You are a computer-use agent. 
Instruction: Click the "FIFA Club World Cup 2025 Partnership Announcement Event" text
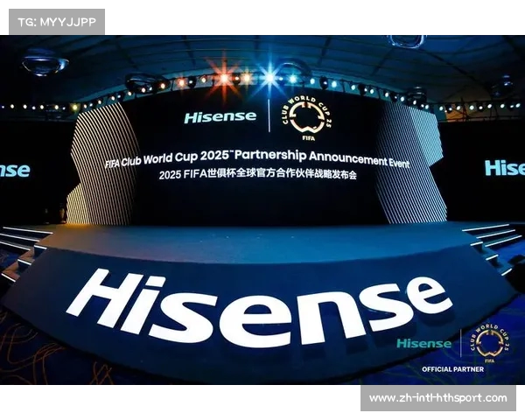point(256,158)
